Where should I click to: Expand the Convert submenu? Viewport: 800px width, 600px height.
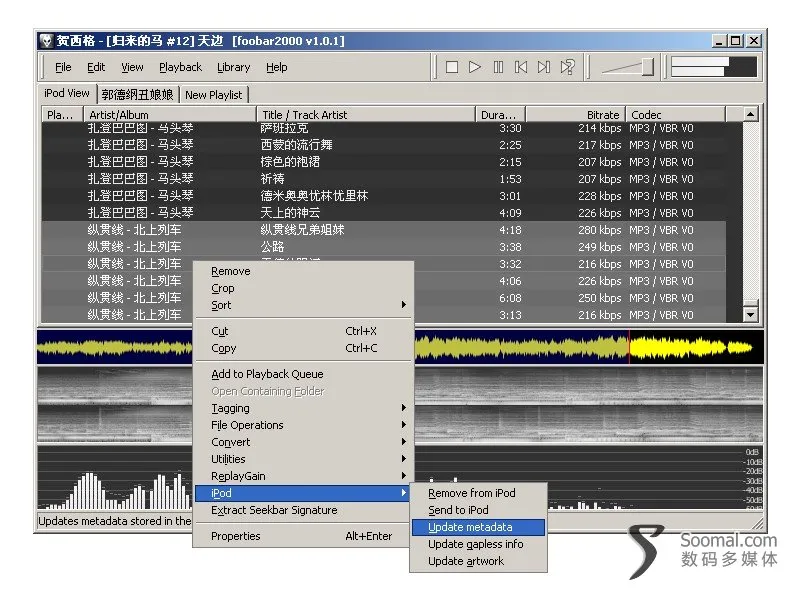(x=303, y=442)
